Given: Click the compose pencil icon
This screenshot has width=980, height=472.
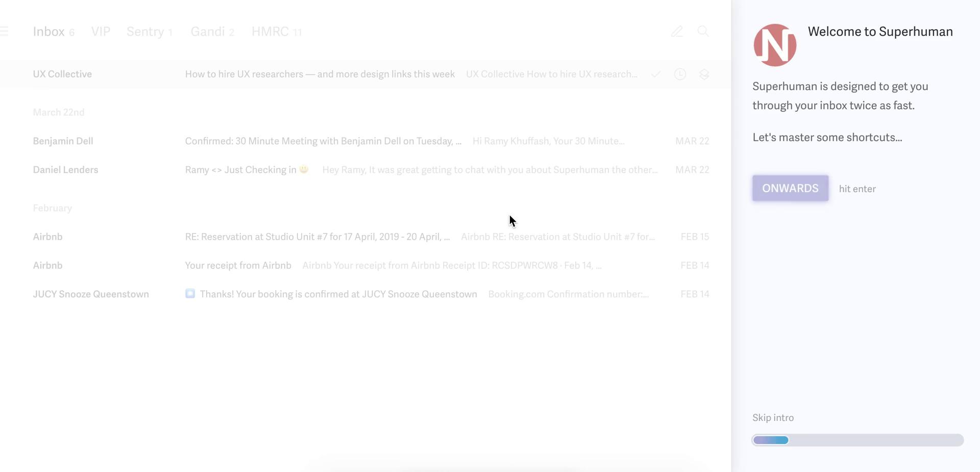Looking at the screenshot, I should [x=677, y=32].
